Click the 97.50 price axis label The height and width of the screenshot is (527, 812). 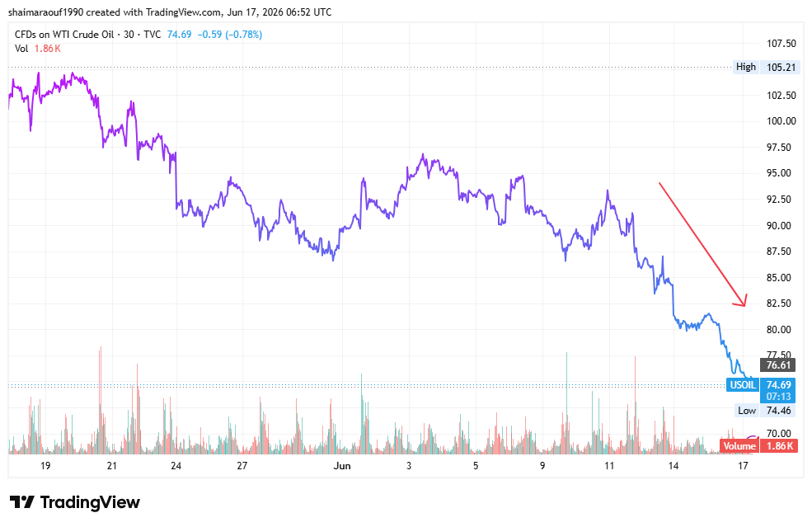781,148
